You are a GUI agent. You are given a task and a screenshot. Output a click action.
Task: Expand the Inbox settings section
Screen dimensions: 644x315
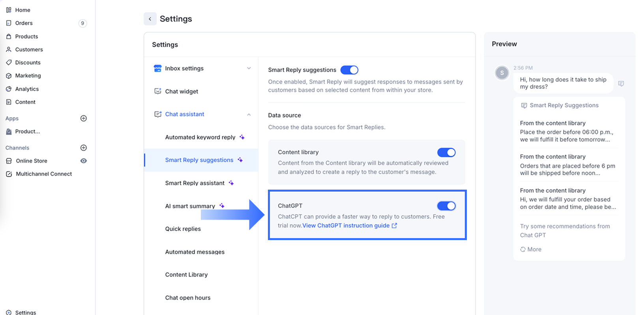249,68
